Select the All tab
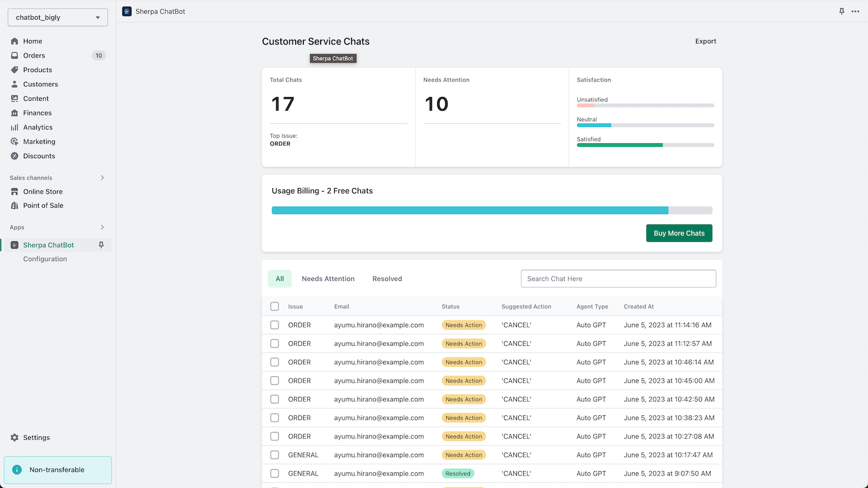 coord(280,279)
